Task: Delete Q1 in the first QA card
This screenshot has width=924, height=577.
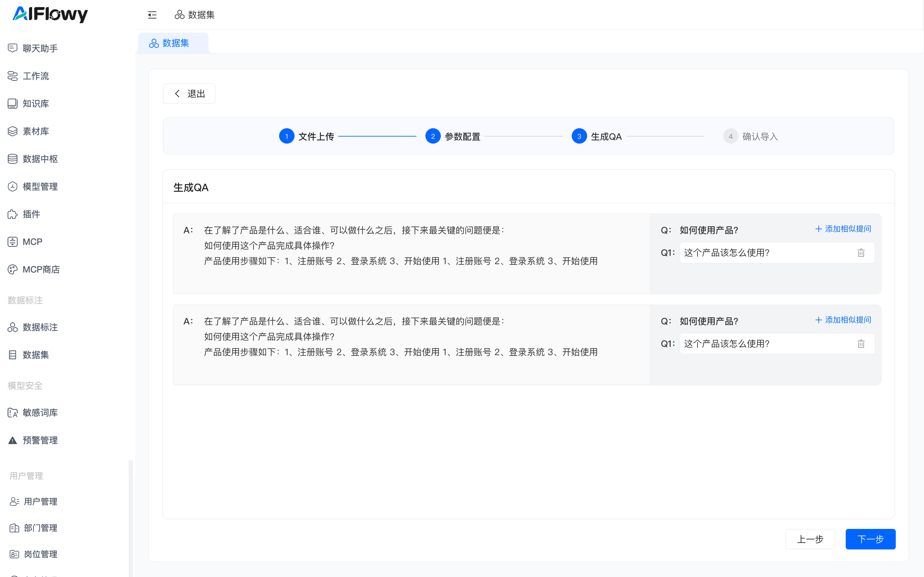Action: click(860, 253)
